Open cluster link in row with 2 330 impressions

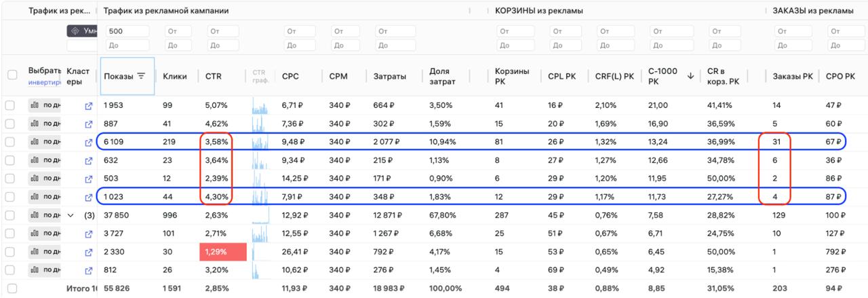click(x=88, y=252)
